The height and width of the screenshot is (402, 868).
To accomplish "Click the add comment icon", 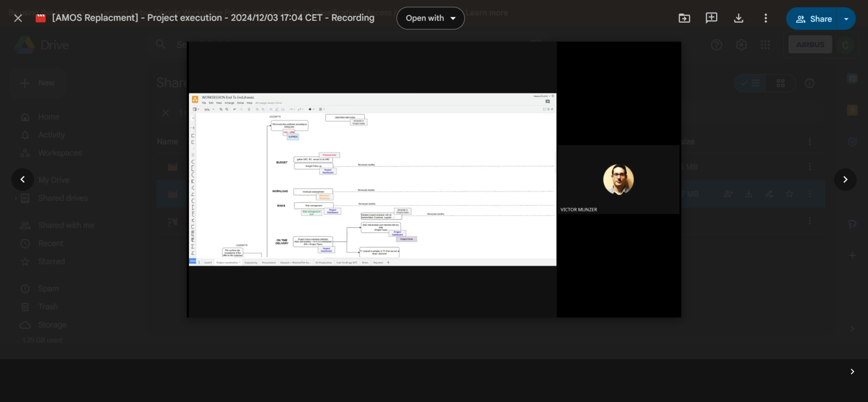I will click(x=711, y=18).
